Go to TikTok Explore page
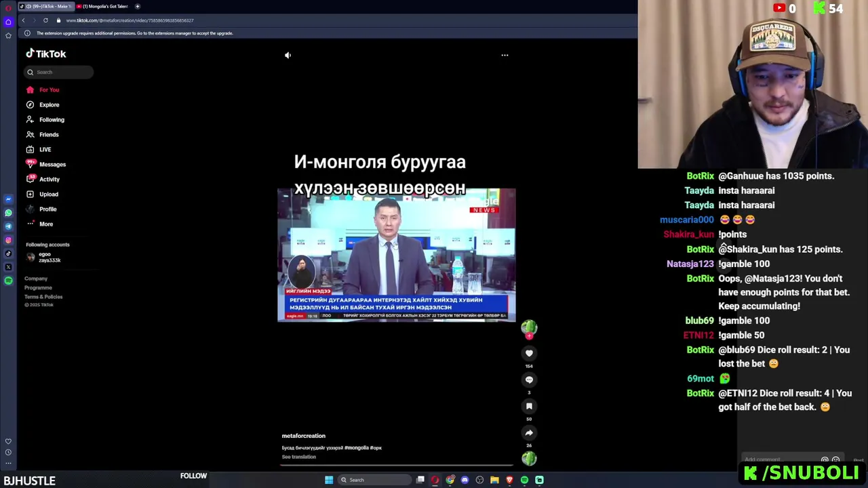The width and height of the screenshot is (868, 488). click(x=43, y=104)
